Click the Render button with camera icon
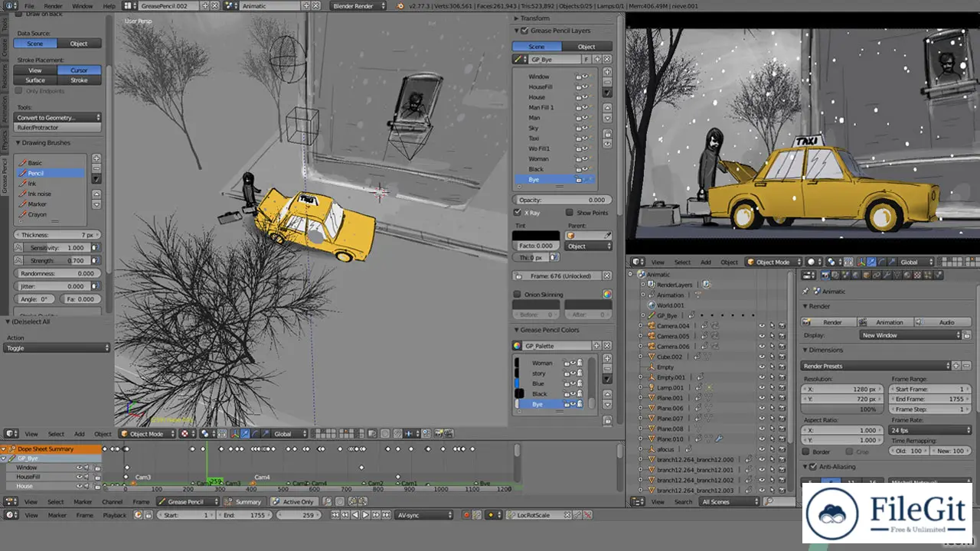This screenshot has width=980, height=551. tap(827, 322)
